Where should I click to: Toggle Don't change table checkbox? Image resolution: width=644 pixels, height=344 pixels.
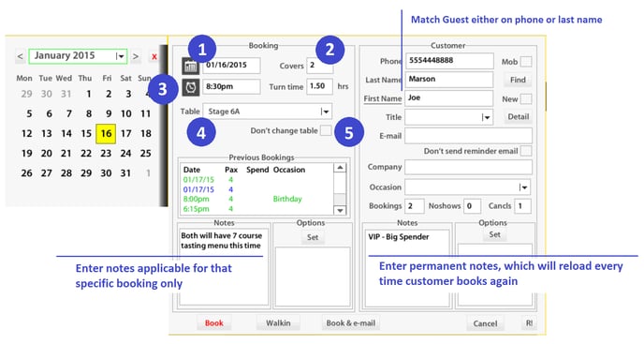[326, 131]
